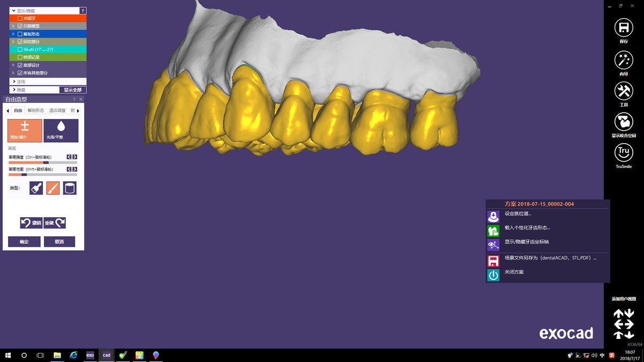Decrease brush range with left stepper arrow
The width and height of the screenshot is (644, 362).
click(x=69, y=169)
